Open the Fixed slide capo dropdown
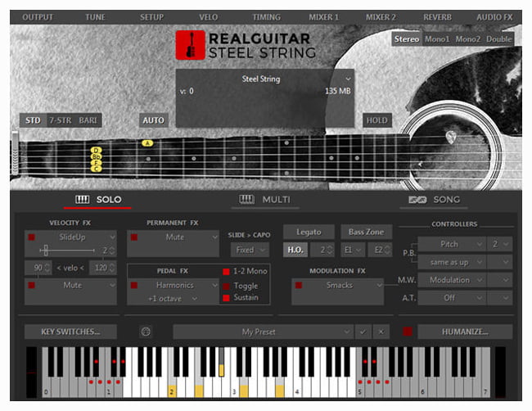The height and width of the screenshot is (411, 532). (x=250, y=250)
